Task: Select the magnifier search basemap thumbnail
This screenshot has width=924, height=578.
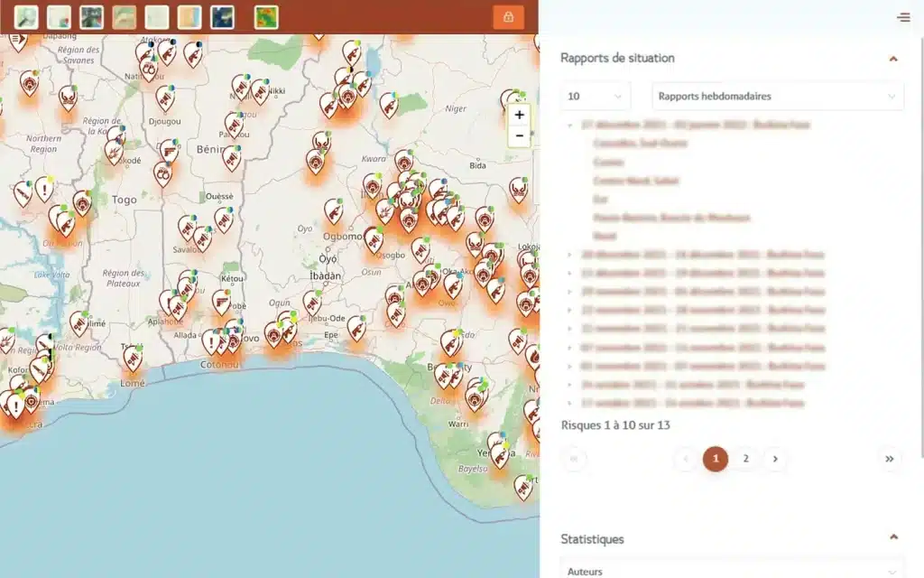Action: pyautogui.click(x=26, y=17)
